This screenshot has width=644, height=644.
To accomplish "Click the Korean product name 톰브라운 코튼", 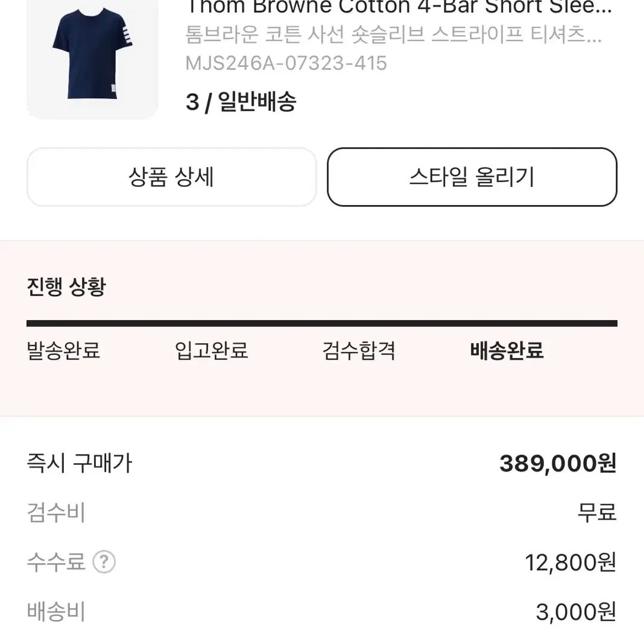I will click(x=394, y=34).
